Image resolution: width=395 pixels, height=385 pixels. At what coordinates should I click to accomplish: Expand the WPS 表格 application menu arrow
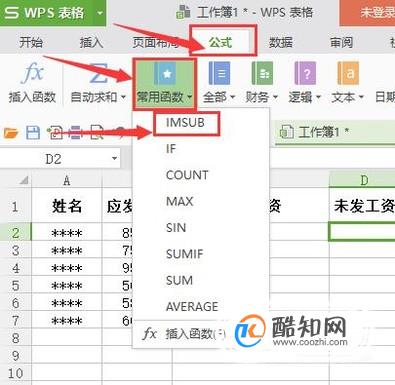coord(99,13)
